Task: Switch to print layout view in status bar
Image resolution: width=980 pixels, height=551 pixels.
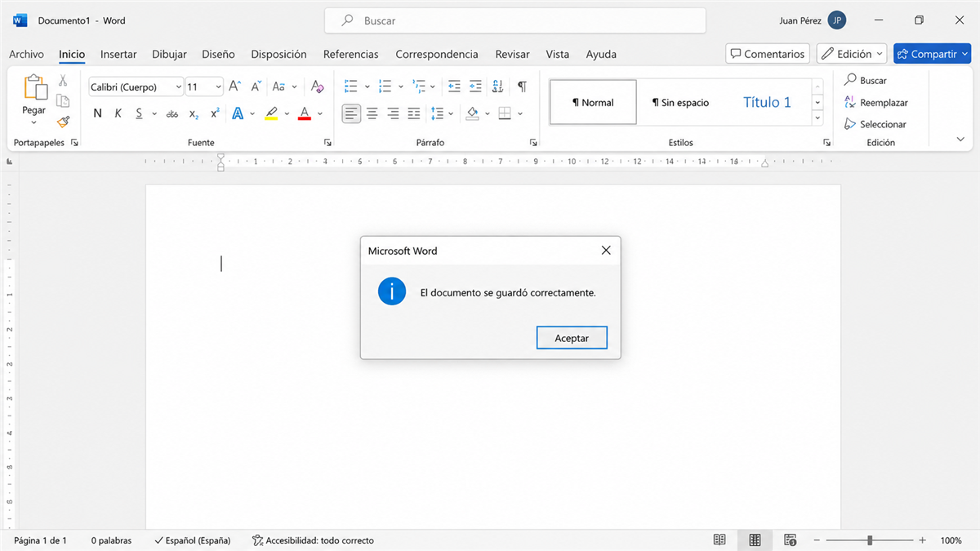Action: point(755,540)
